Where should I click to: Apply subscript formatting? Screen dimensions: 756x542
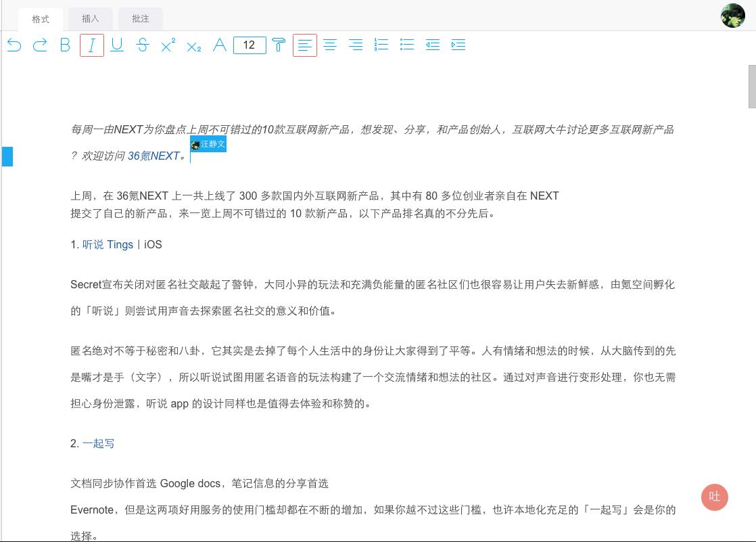point(194,46)
